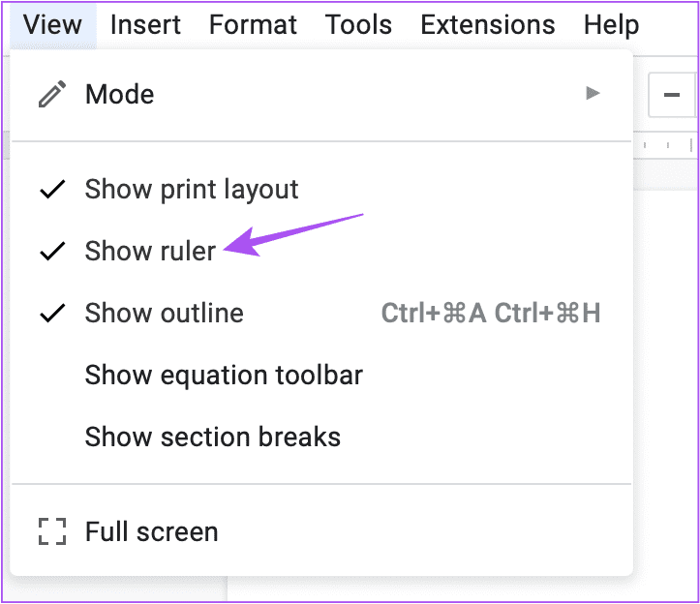Open the Format menu
The width and height of the screenshot is (700, 604).
pos(253,24)
